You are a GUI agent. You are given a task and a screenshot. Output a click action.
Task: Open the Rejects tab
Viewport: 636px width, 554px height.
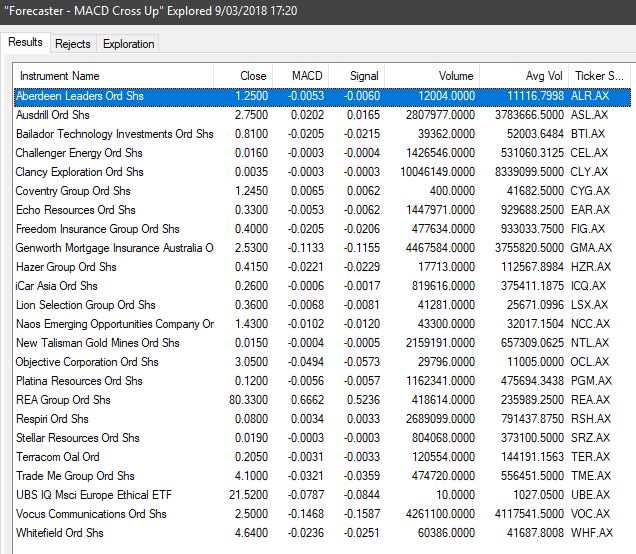[73, 44]
